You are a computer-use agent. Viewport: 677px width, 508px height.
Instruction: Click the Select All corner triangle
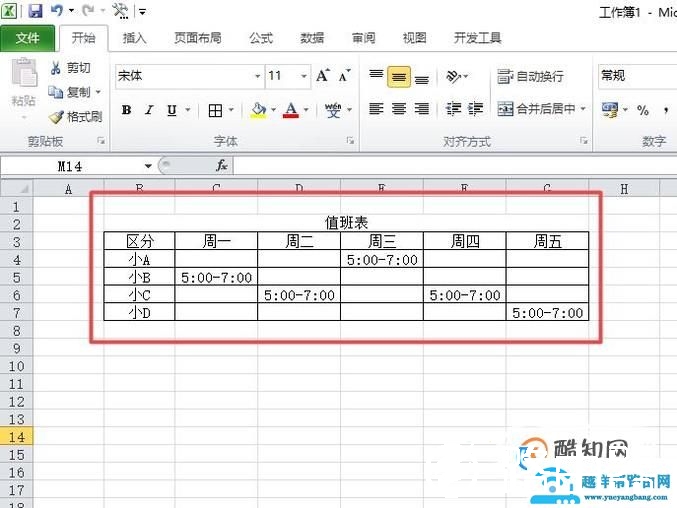(x=16, y=189)
